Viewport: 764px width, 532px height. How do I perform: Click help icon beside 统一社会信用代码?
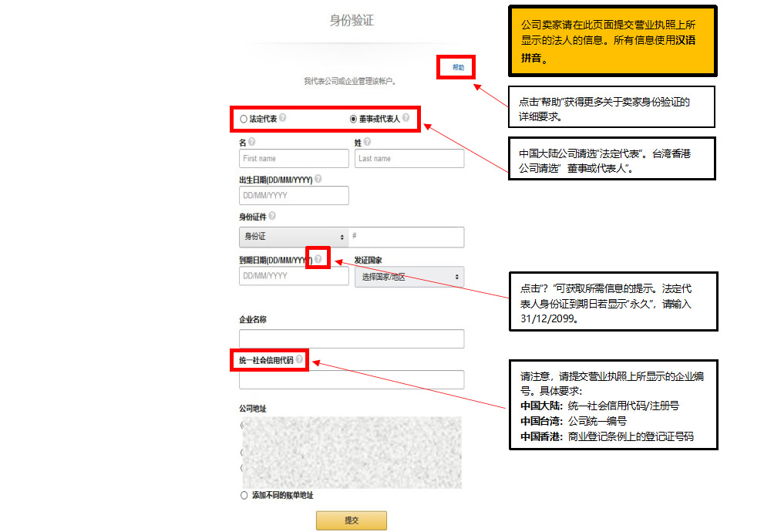pos(299,359)
